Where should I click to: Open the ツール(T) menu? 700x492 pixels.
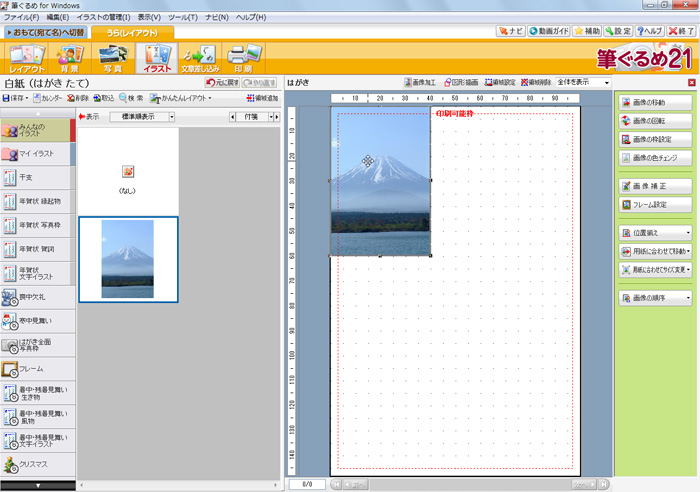click(181, 18)
